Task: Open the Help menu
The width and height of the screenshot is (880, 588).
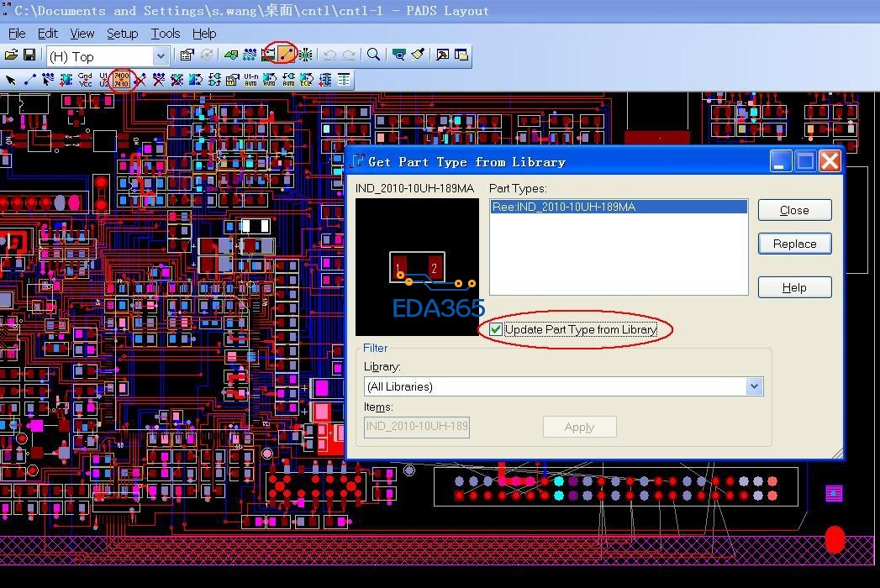Action: pyautogui.click(x=204, y=34)
